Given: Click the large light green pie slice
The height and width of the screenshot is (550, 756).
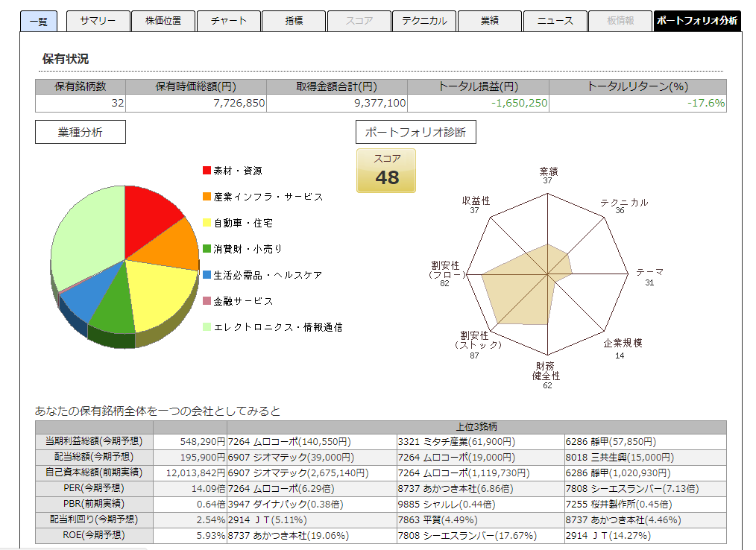Looking at the screenshot, I should pyautogui.click(x=89, y=236).
